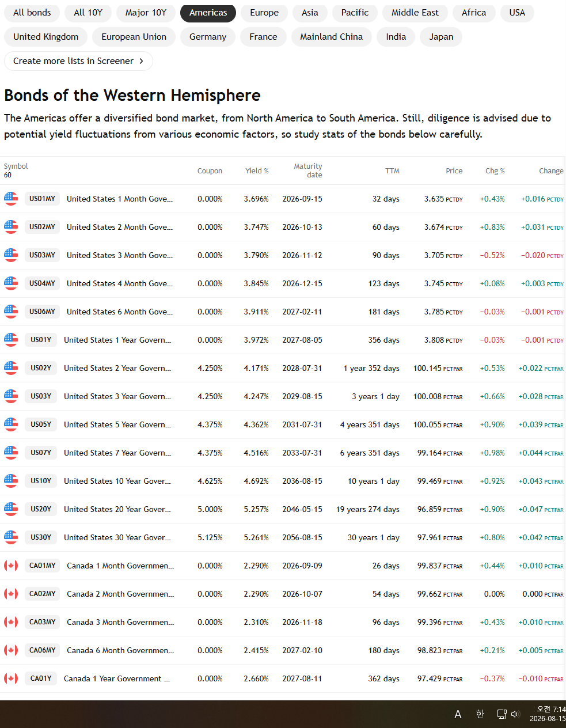Click the IME 'A' input mode indicator
The image size is (566, 728).
pos(458,714)
